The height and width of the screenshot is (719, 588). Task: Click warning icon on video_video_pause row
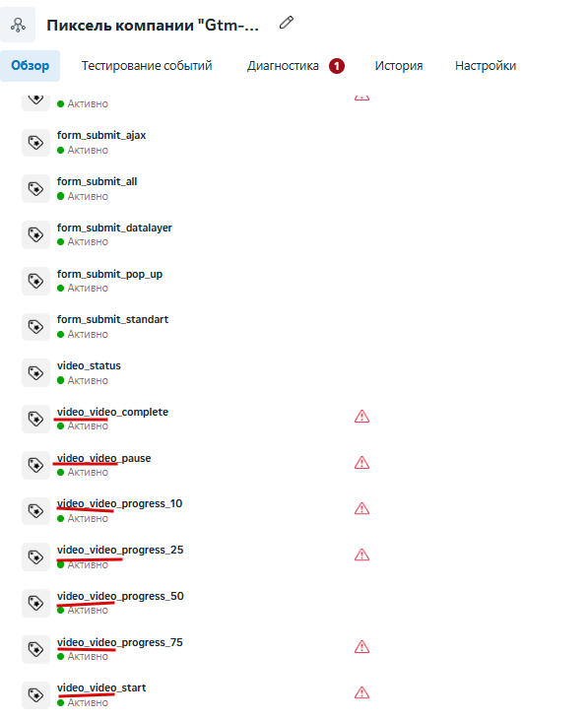(361, 463)
